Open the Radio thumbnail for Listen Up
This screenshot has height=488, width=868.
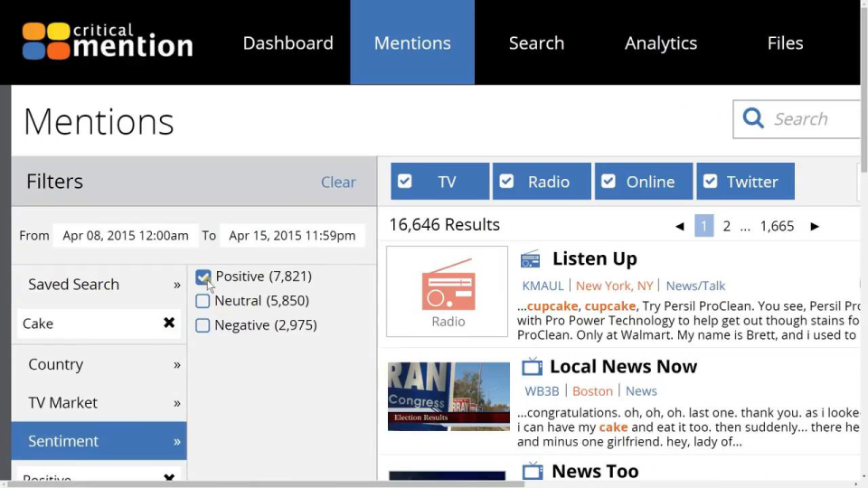pyautogui.click(x=448, y=292)
